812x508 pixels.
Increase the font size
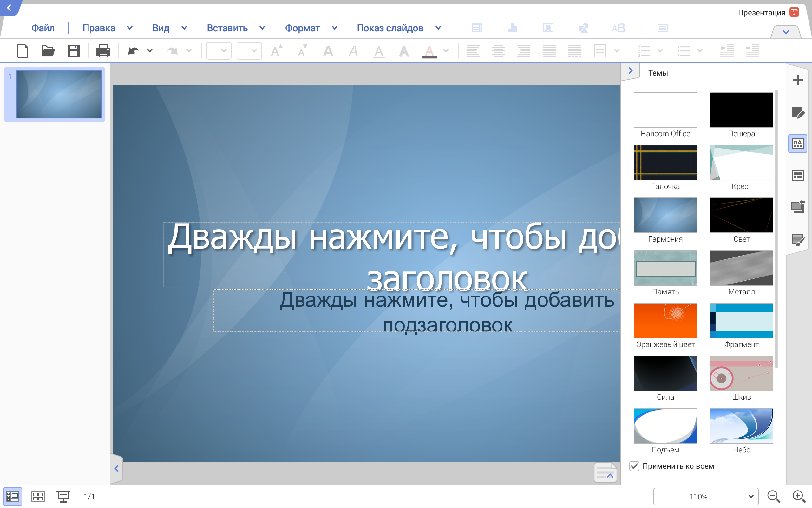coord(277,51)
